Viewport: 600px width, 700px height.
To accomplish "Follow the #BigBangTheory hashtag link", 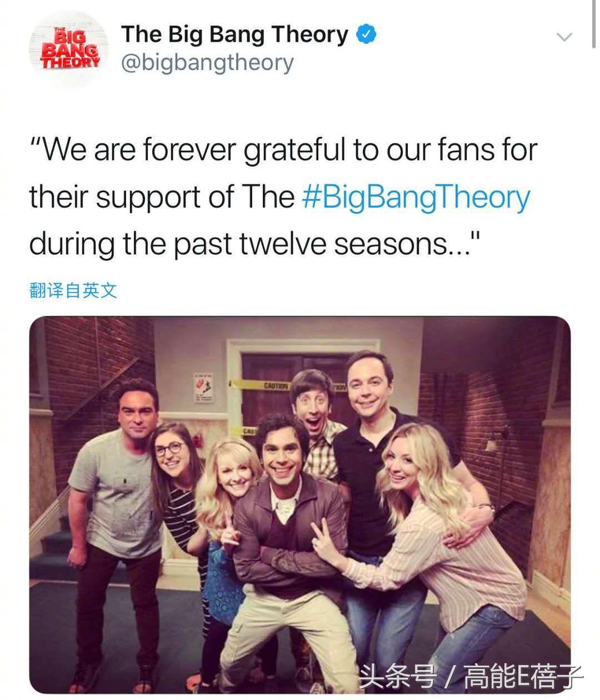I will coord(417,197).
